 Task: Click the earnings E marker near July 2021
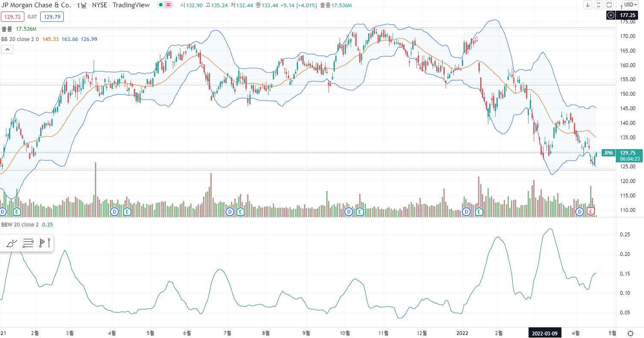point(240,212)
